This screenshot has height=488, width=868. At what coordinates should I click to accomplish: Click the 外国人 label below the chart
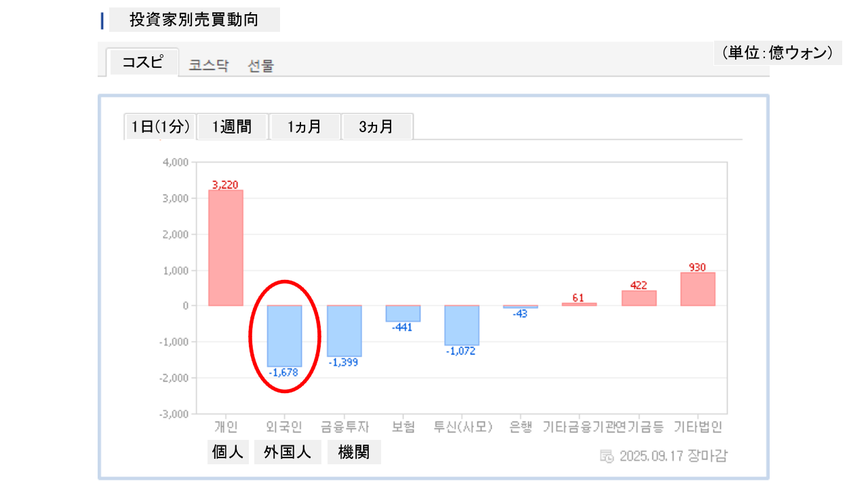click(x=288, y=452)
